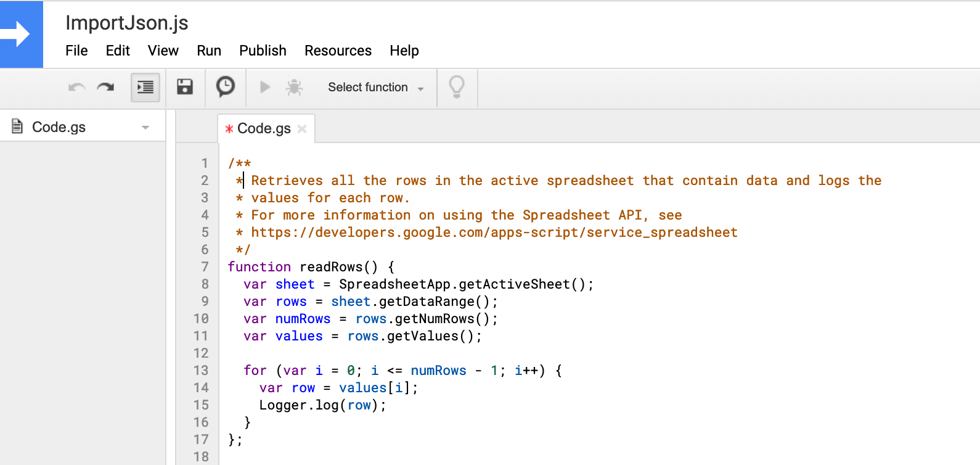Open current project's triggers clock icon
The height and width of the screenshot is (465, 980).
226,87
